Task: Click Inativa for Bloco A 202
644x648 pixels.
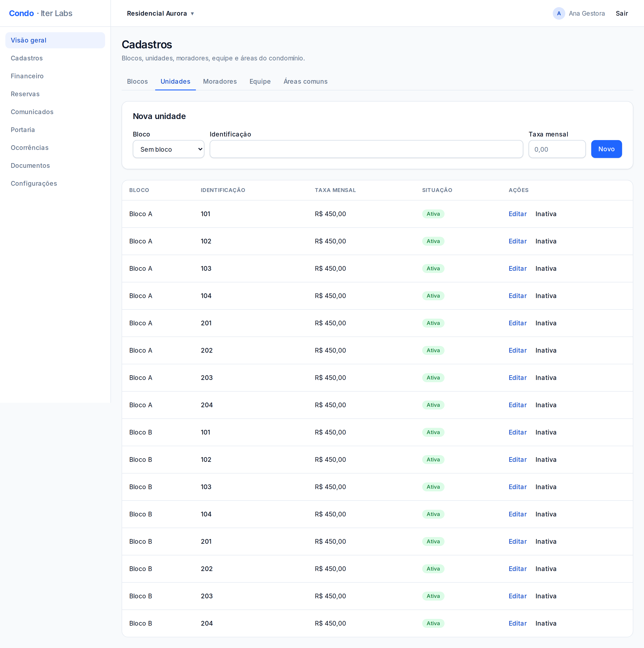Action: click(x=546, y=350)
